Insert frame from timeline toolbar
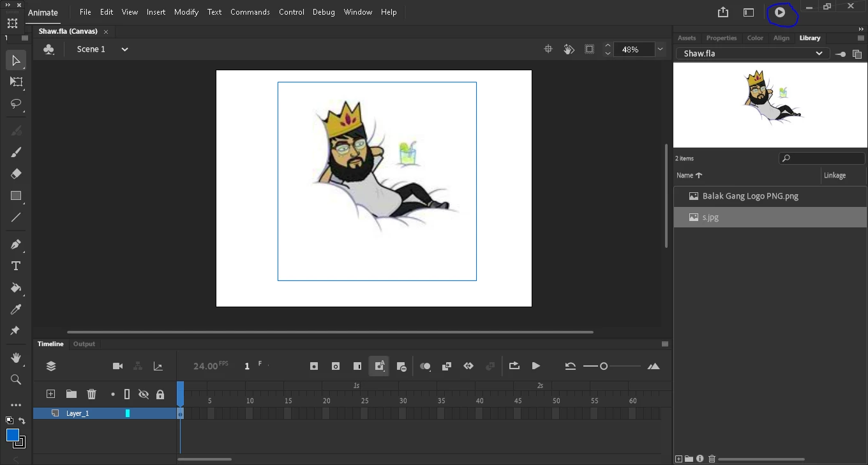The height and width of the screenshot is (465, 868). (x=357, y=366)
